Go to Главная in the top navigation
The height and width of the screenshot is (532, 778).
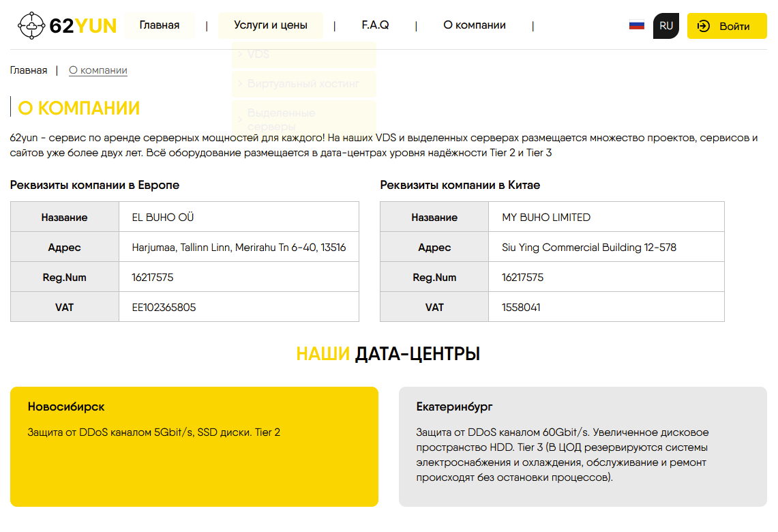click(159, 25)
